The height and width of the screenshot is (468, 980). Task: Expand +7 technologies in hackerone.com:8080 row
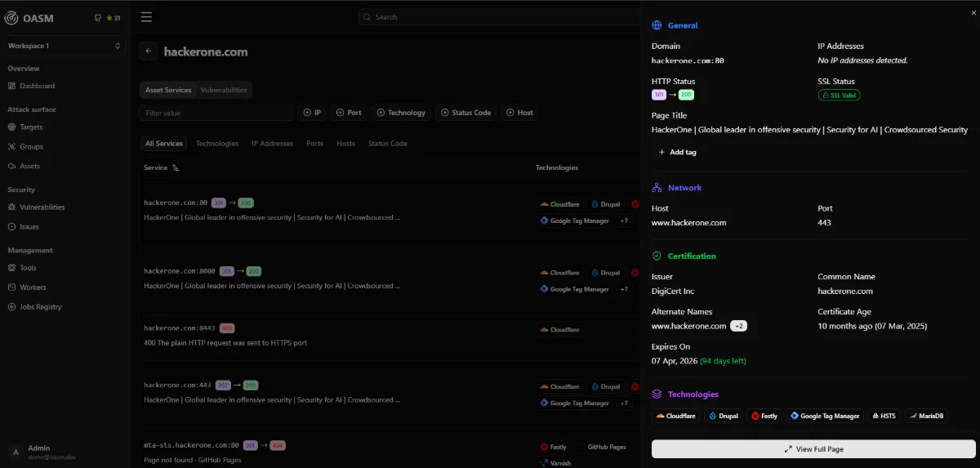[x=624, y=289]
